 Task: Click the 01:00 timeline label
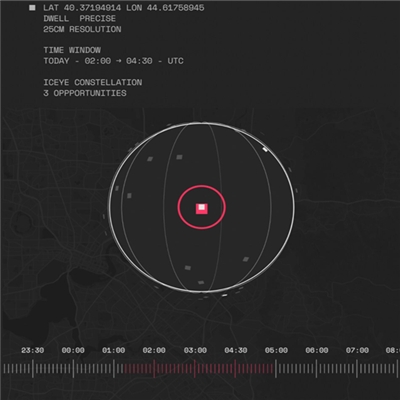(x=114, y=350)
